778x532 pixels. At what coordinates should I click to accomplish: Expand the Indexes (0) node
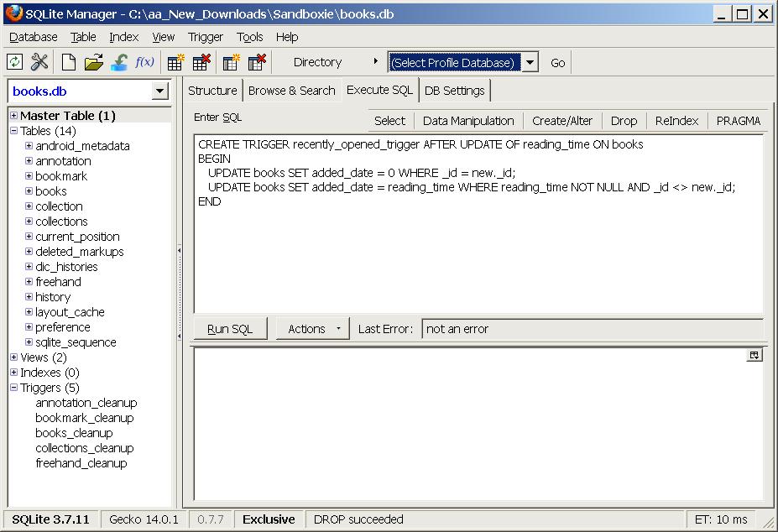coord(14,373)
